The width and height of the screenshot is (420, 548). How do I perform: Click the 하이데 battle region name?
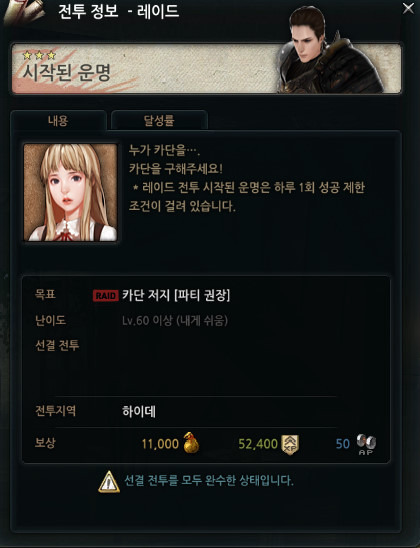[139, 411]
